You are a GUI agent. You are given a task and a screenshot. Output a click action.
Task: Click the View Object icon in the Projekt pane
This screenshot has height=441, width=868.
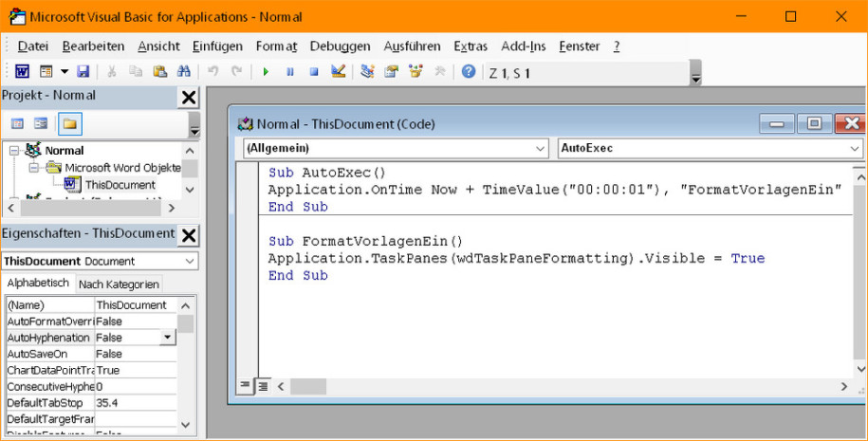tap(41, 123)
